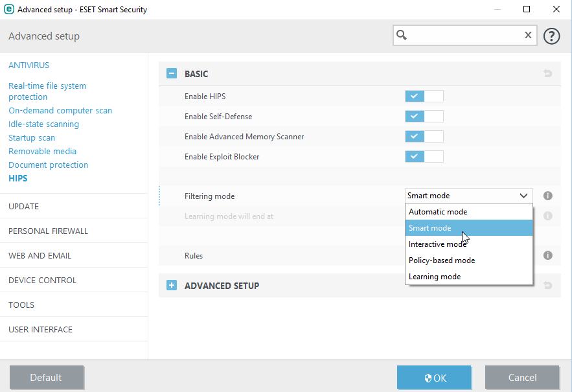Viewport: 572px width, 392px height.
Task: Clear the search box with the X icon
Action: point(528,36)
